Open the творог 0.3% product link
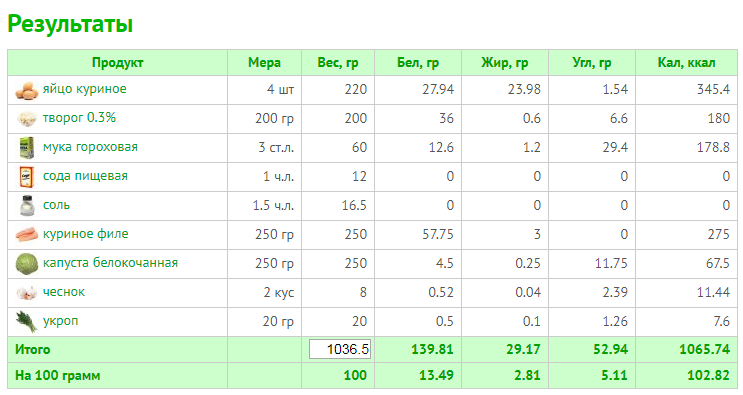 79,117
